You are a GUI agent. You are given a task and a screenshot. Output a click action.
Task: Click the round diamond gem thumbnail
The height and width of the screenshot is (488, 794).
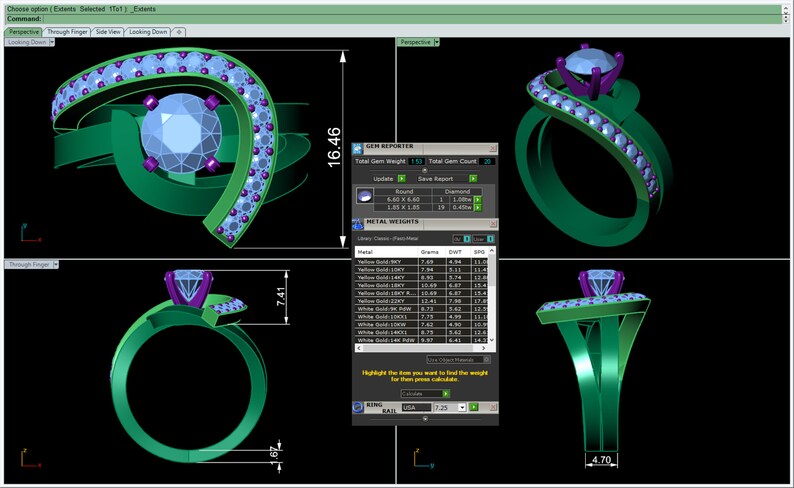365,196
